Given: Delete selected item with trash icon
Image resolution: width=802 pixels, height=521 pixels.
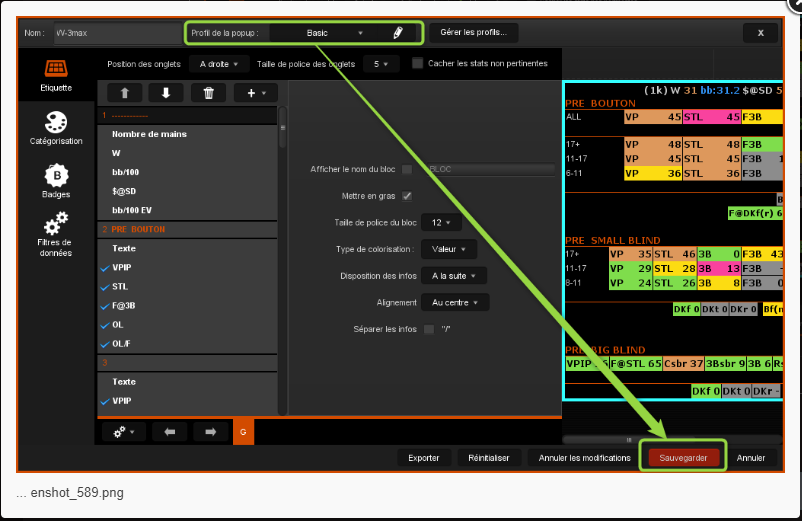Looking at the screenshot, I should pos(208,93).
